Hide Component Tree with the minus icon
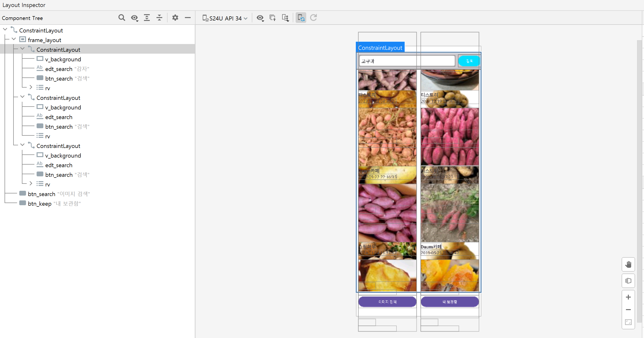 [188, 18]
